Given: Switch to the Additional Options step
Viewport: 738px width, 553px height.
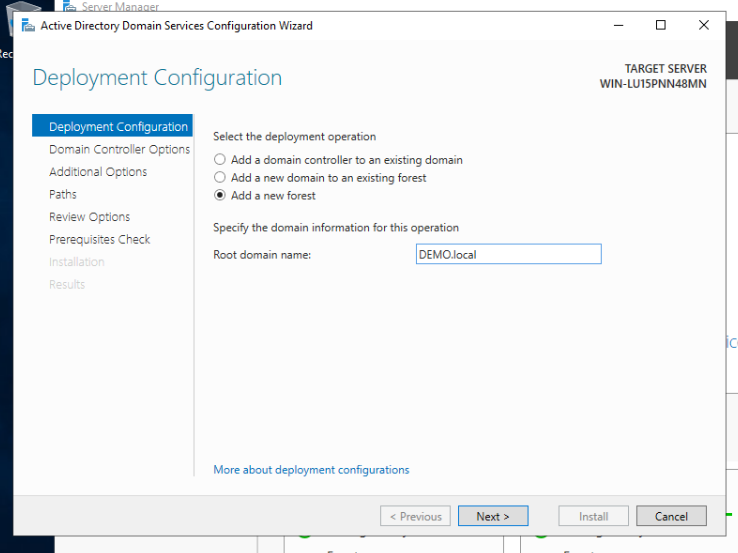Looking at the screenshot, I should (x=98, y=172).
